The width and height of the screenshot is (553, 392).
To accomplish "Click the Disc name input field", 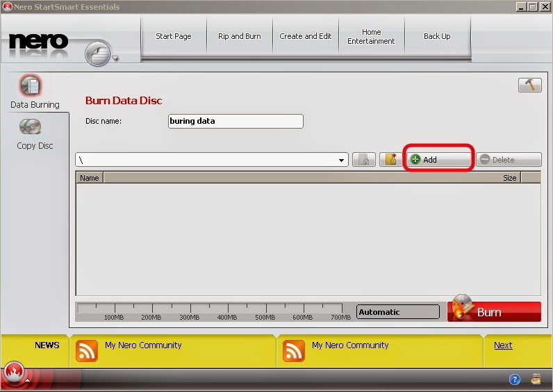I will (x=236, y=121).
